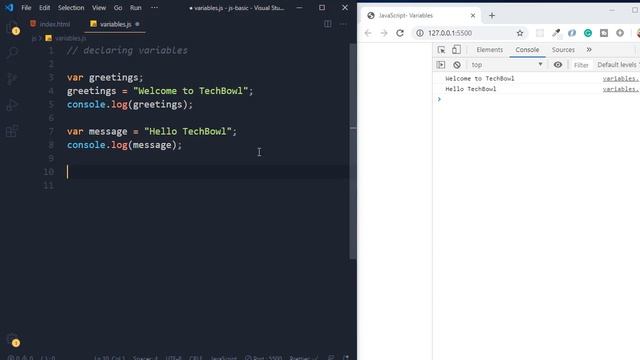Select the Console tab in DevTools
This screenshot has width=640, height=360.
point(527,50)
